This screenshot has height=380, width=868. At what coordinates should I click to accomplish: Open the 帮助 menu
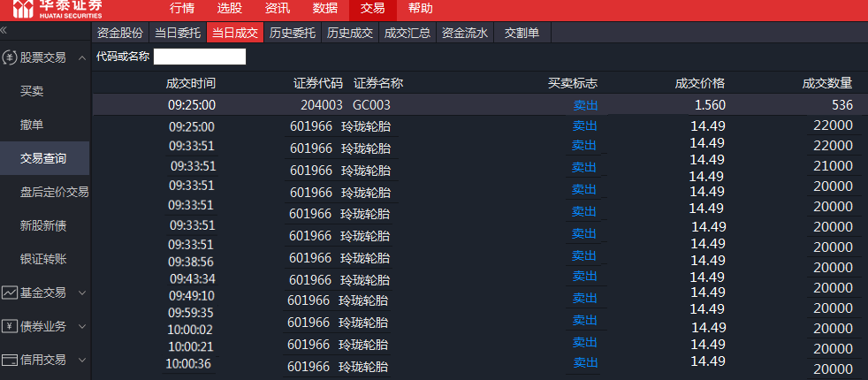(420, 8)
